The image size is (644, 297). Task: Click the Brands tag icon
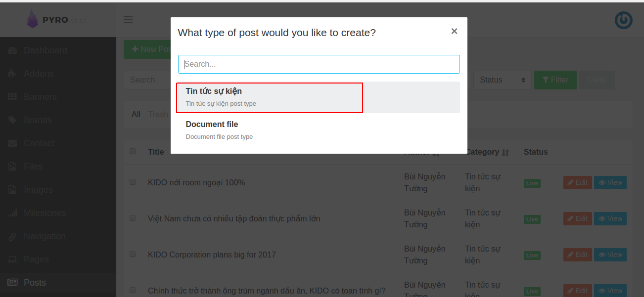pos(13,120)
